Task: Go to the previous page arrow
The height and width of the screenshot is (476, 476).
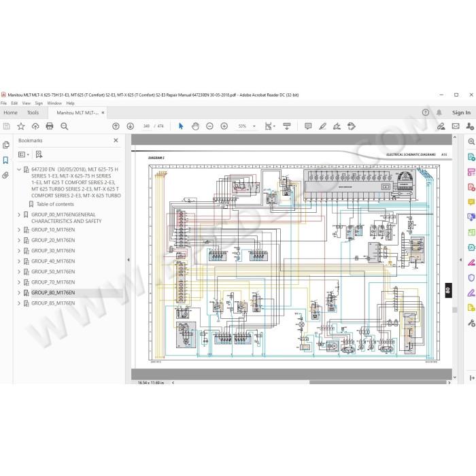Action: coord(116,126)
